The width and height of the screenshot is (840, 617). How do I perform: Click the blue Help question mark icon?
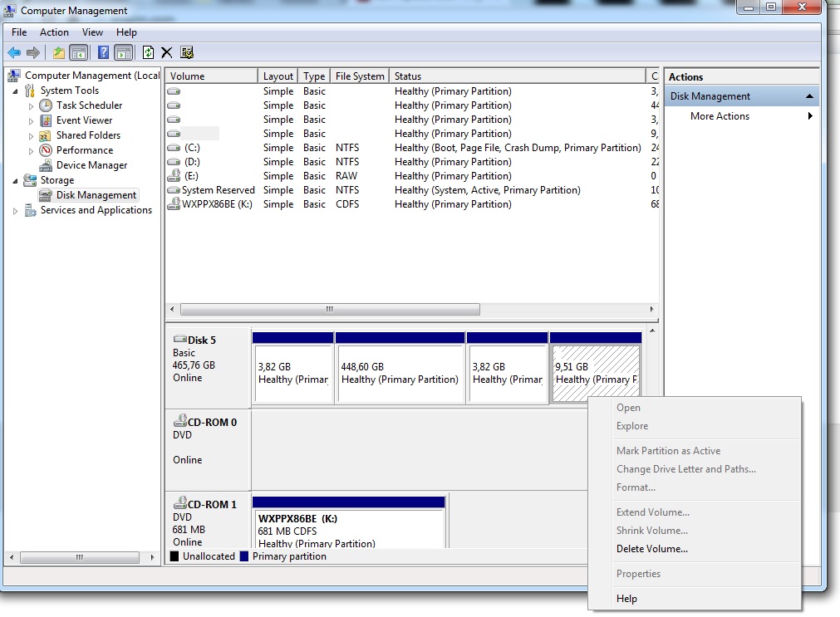(x=103, y=52)
